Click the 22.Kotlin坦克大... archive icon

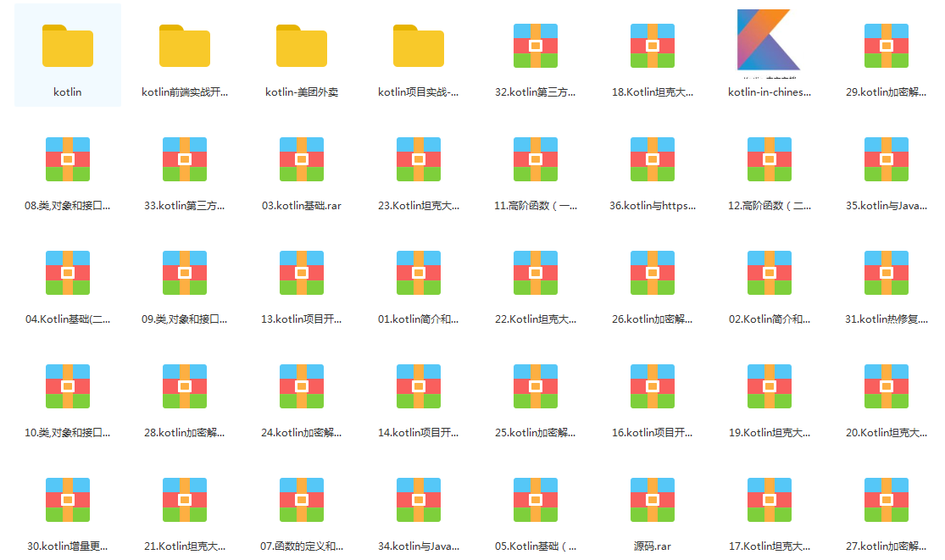point(535,273)
